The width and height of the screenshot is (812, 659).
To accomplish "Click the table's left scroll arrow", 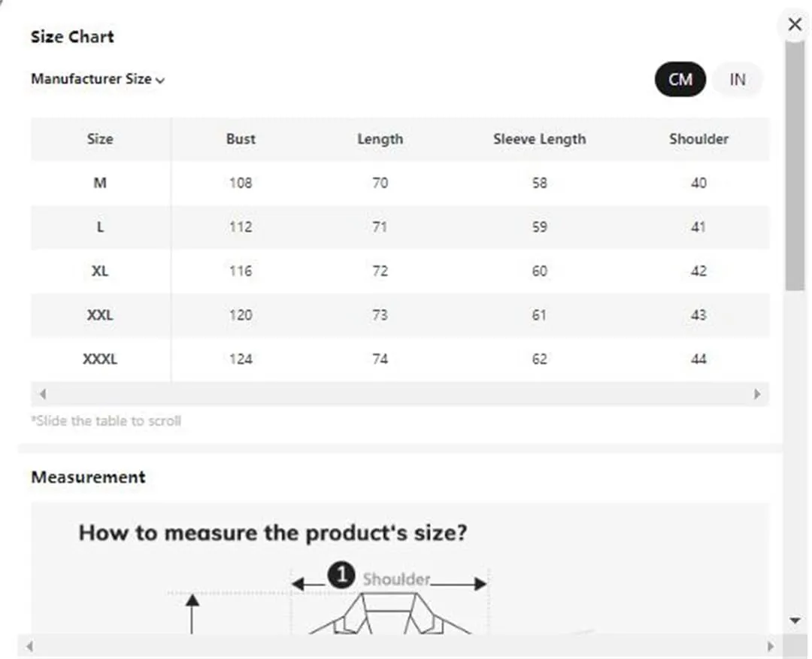I will (42, 394).
